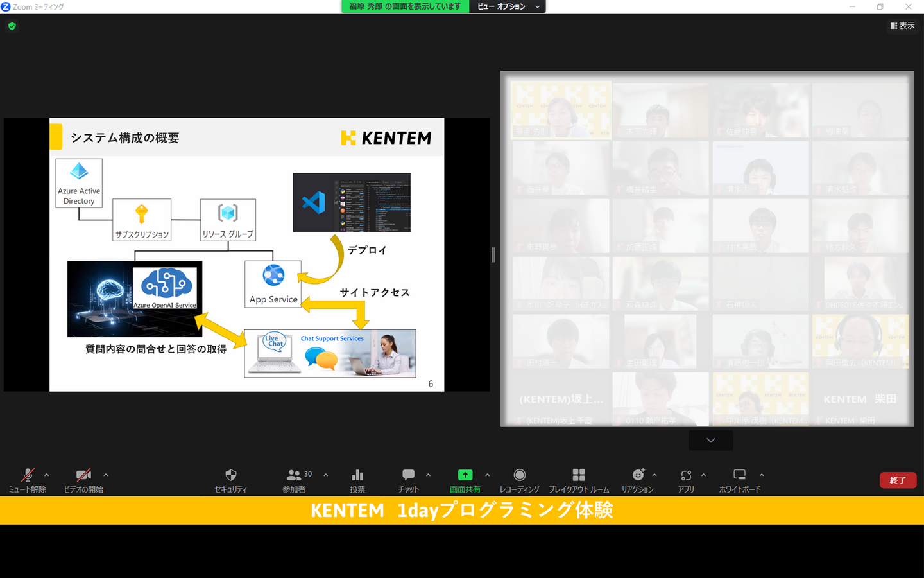
Task: Open ブレイクアウト ルーム breakout rooms
Action: coord(579,475)
